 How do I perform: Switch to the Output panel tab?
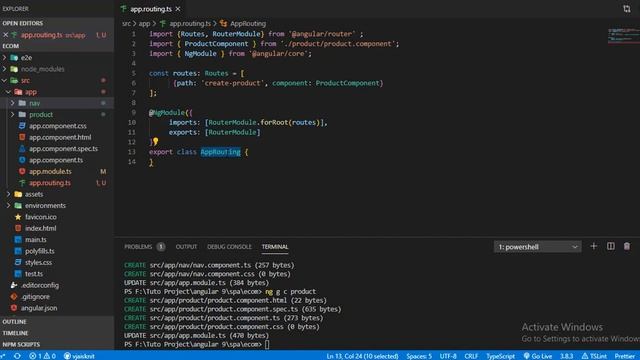tap(186, 247)
